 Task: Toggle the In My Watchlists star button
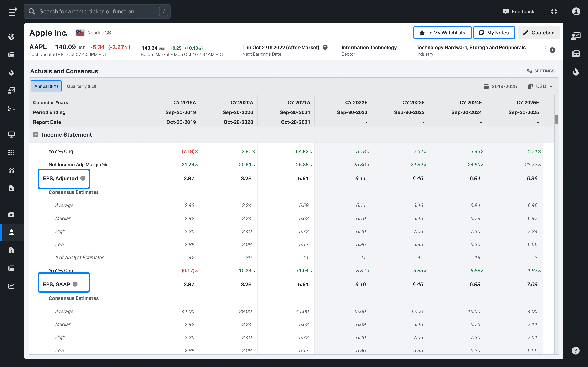tap(442, 33)
